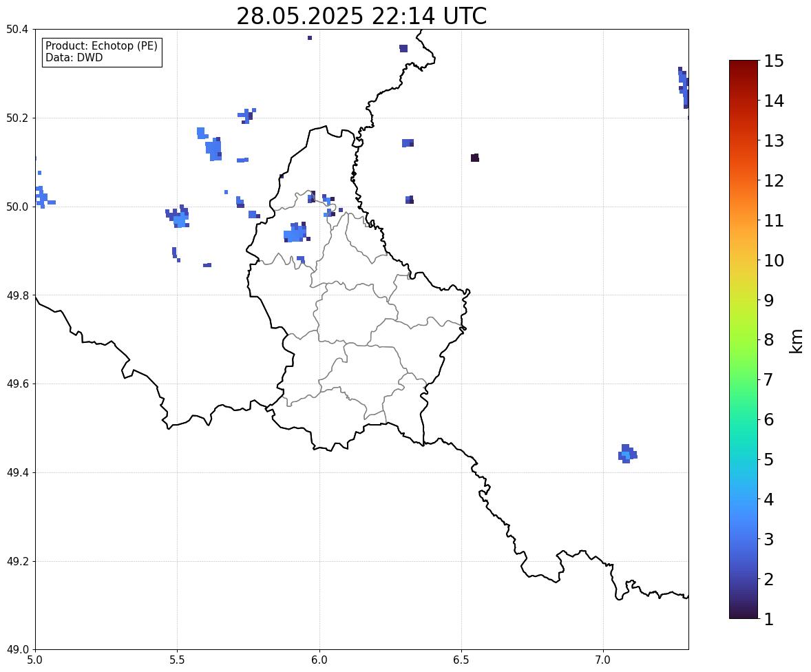Viewport: 811px width, 672px height.
Task: Click the colorbar label '3'
Action: click(769, 539)
